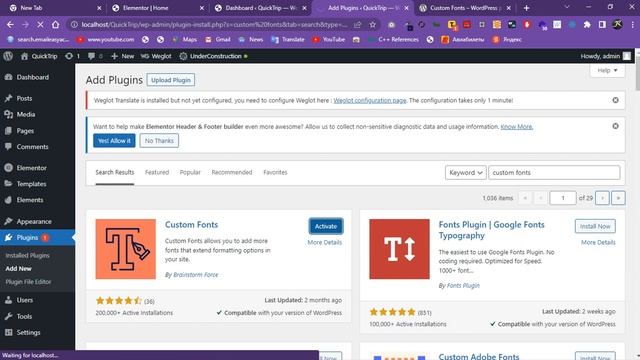Switch to the Featured tab
The width and height of the screenshot is (640, 360).
pyautogui.click(x=157, y=172)
